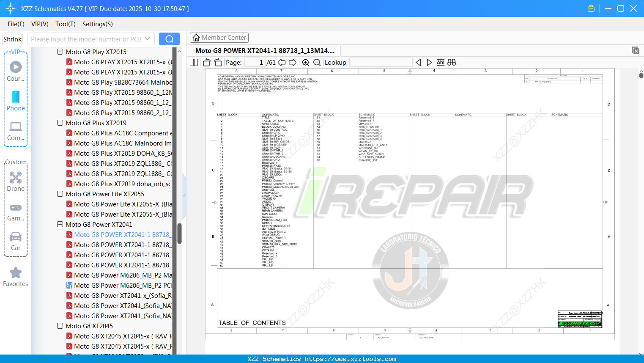Click the yellow toolbox icon in title bar
The height and width of the screenshot is (363, 644).
[591, 8]
